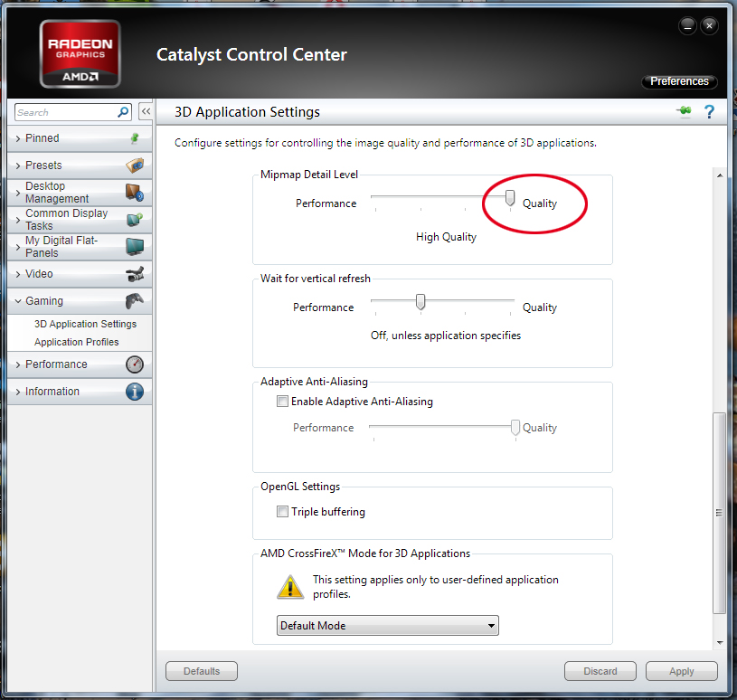
Task: Click the yellow warning triangle icon
Action: click(290, 587)
